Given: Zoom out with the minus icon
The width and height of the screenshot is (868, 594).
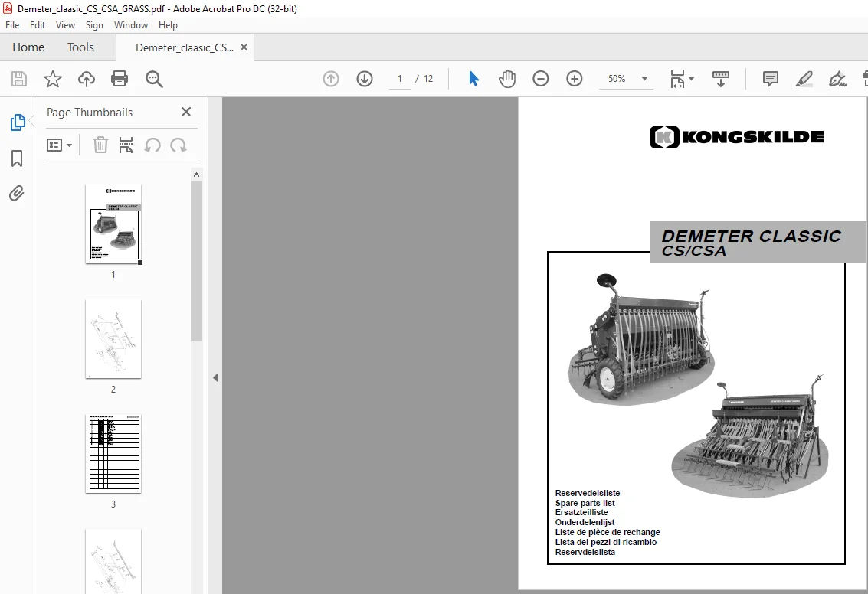Looking at the screenshot, I should 540,79.
